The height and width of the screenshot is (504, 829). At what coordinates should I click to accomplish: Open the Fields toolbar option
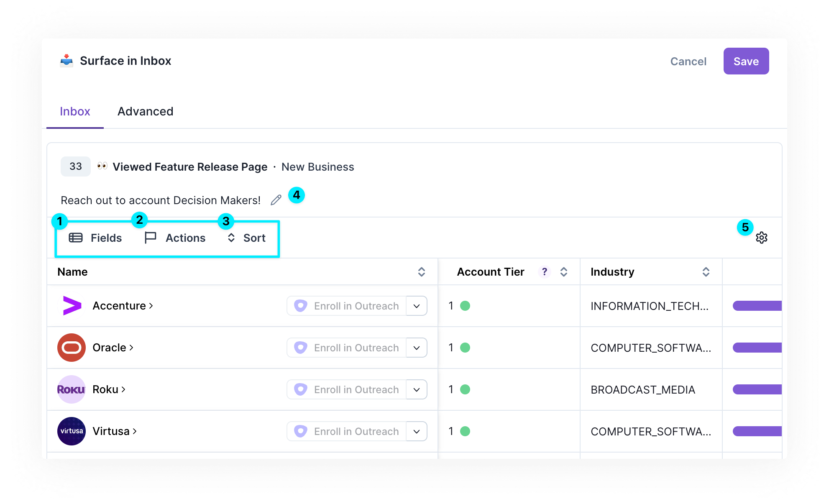[x=95, y=238]
